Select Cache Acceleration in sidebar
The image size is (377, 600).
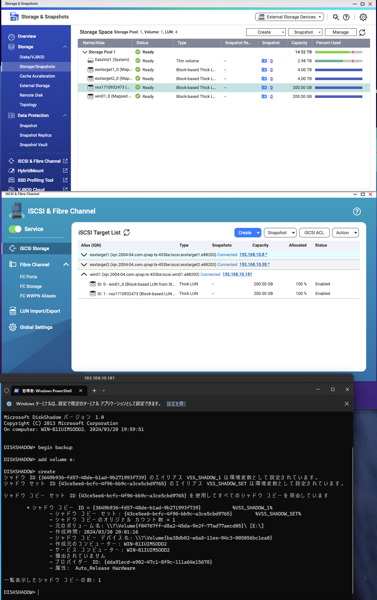[37, 76]
